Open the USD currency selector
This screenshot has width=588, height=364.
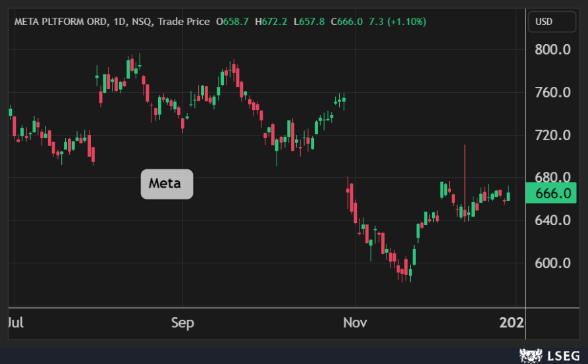(x=544, y=22)
